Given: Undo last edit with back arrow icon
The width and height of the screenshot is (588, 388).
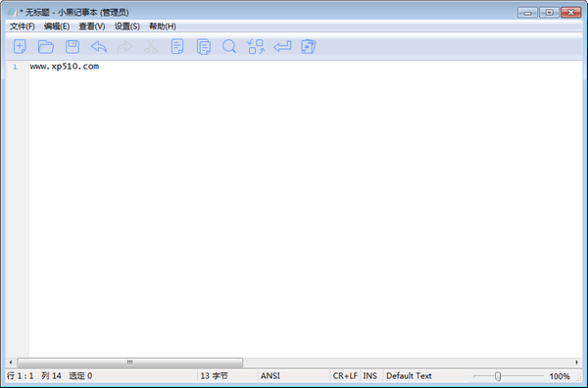Looking at the screenshot, I should tap(99, 47).
